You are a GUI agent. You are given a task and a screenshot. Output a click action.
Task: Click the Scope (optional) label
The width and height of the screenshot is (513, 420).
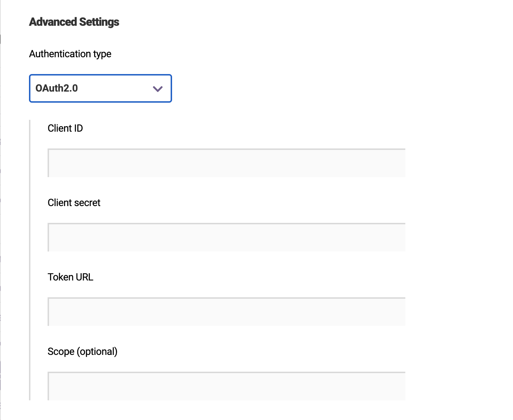[x=83, y=351]
